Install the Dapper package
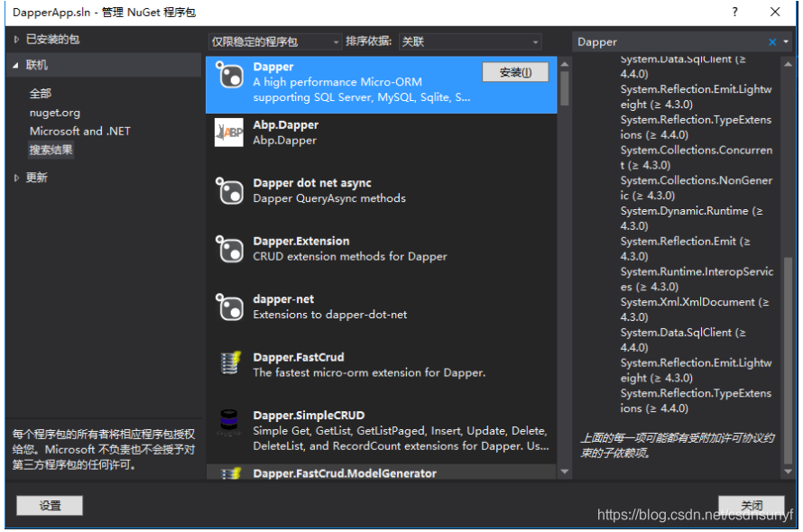 click(515, 71)
